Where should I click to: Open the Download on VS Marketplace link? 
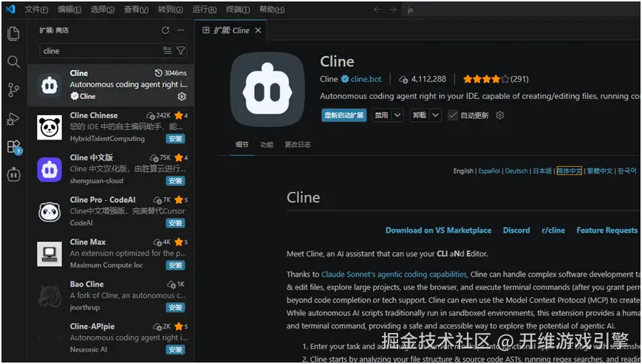(439, 230)
